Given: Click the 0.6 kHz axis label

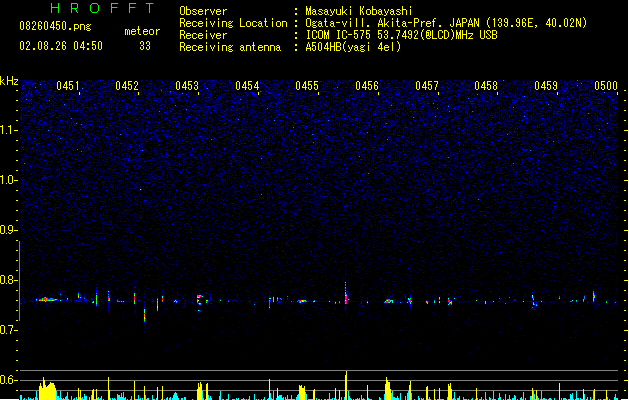Looking at the screenshot, I should point(9,380).
